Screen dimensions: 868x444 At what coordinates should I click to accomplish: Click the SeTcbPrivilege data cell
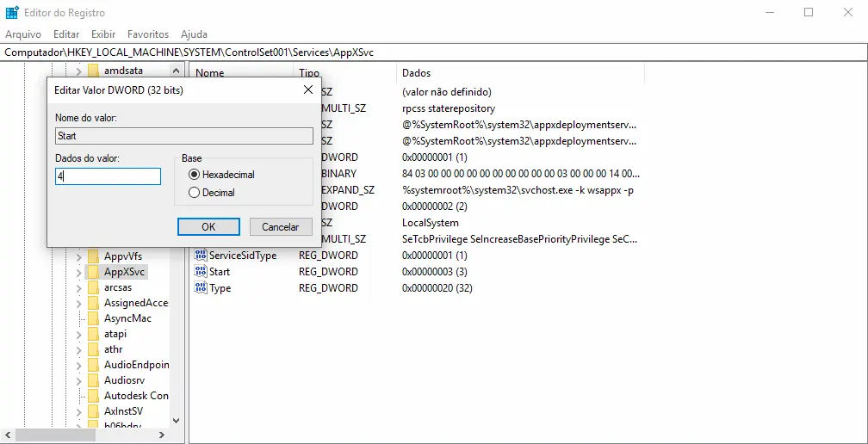[x=520, y=239]
